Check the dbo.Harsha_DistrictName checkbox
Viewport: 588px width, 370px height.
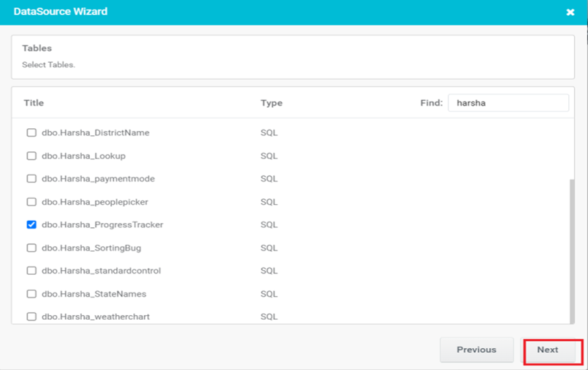pos(31,133)
